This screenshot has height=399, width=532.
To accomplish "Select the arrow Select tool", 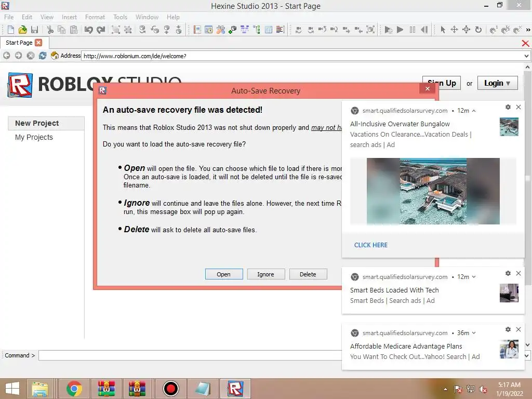I will [443, 30].
